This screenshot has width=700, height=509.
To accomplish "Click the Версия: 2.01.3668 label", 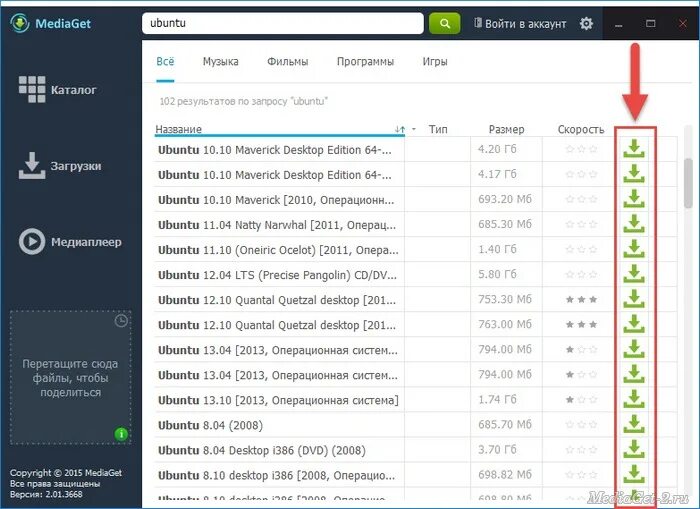I will click(46, 494).
